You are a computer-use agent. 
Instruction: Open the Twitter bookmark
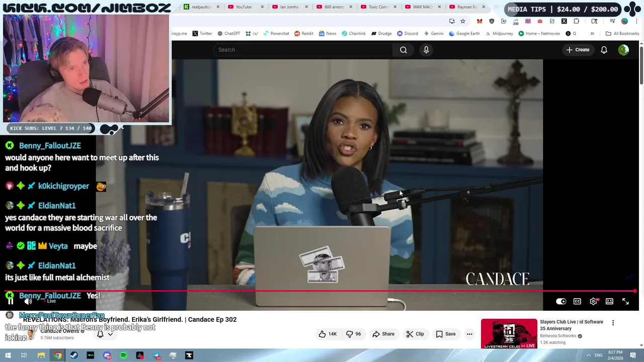(x=202, y=34)
